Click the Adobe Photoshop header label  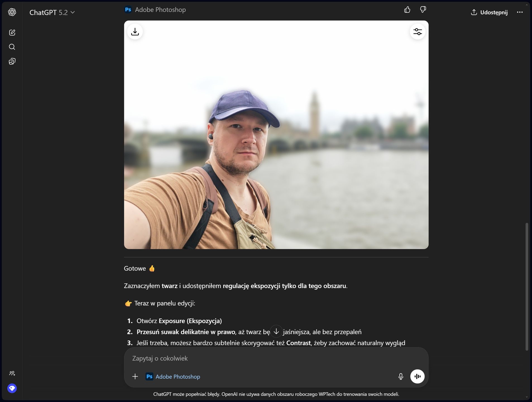tap(155, 10)
